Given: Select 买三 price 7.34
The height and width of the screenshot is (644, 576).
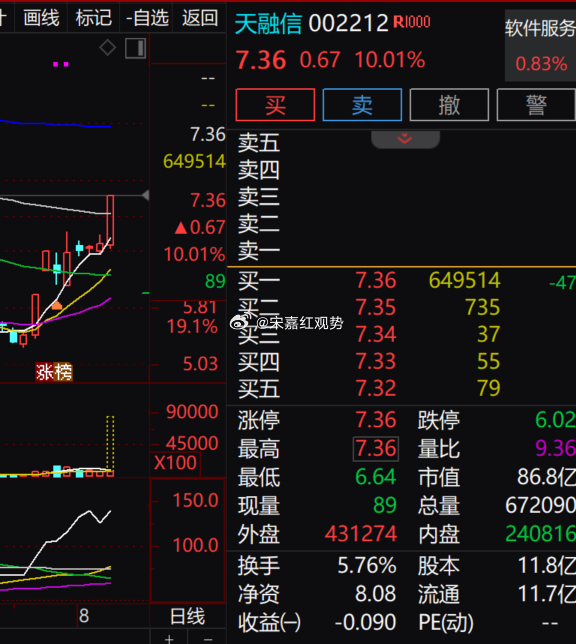Looking at the screenshot, I should (376, 334).
